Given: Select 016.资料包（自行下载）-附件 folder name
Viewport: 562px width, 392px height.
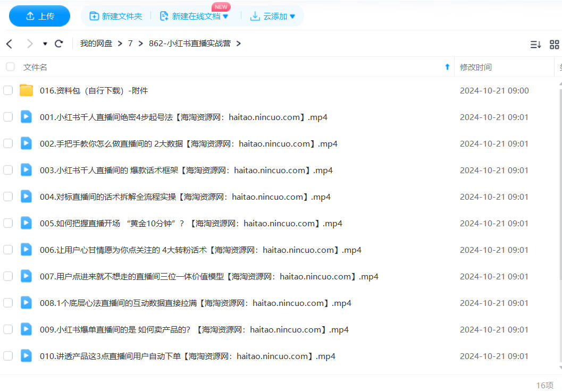Looking at the screenshot, I should click(94, 91).
